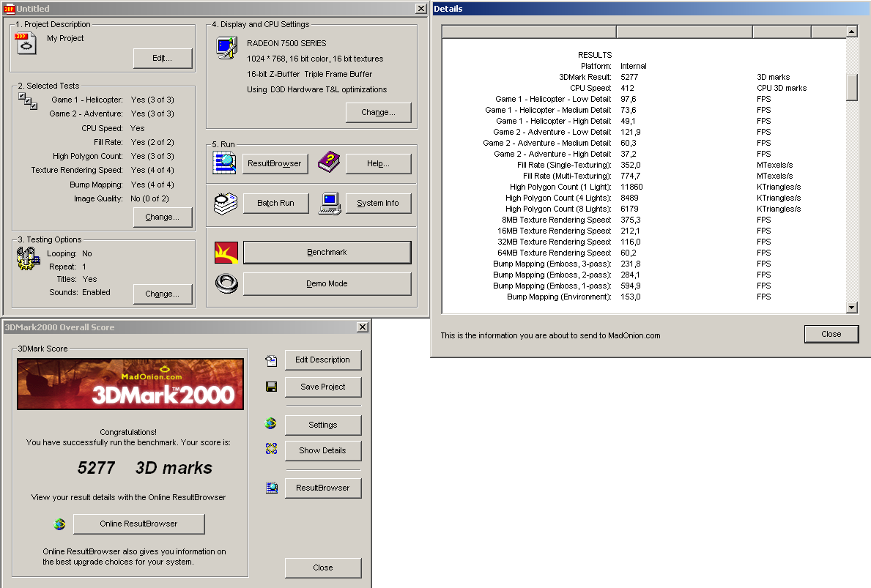Screen dimensions: 871x588
Task: Click the purple Help book icon
Action: (328, 163)
